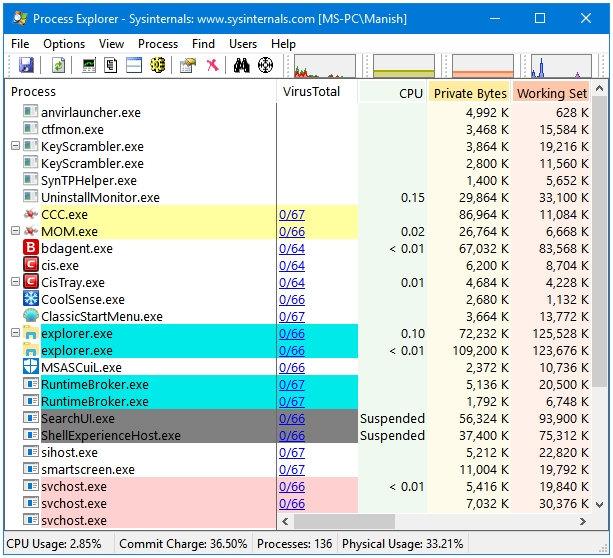Open the Options menu
This screenshot has height=558, width=613.
point(64,44)
